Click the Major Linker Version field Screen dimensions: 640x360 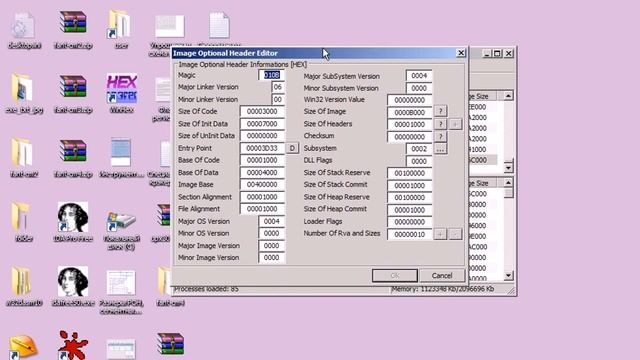(278, 87)
